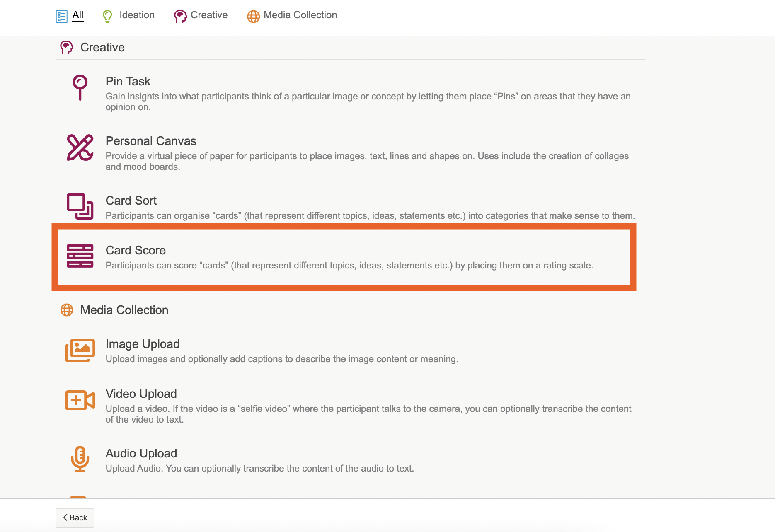This screenshot has height=532, width=775.
Task: Choose the Card Sort title
Action: (x=131, y=201)
